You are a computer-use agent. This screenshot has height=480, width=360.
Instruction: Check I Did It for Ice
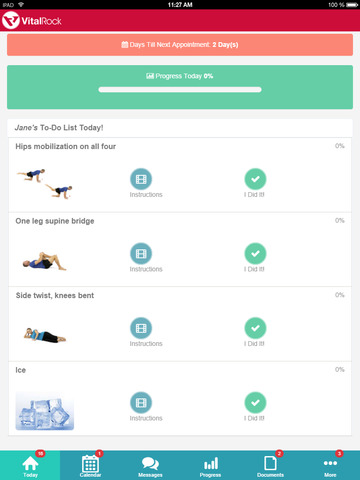pos(255,403)
